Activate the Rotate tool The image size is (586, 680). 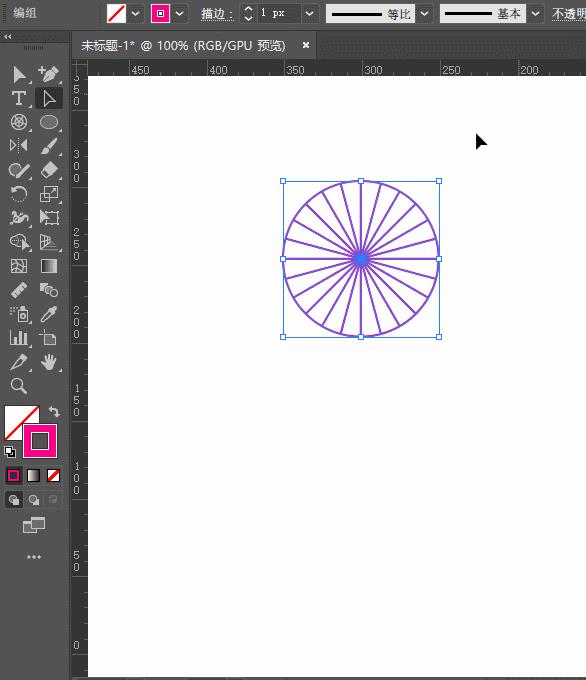point(19,194)
